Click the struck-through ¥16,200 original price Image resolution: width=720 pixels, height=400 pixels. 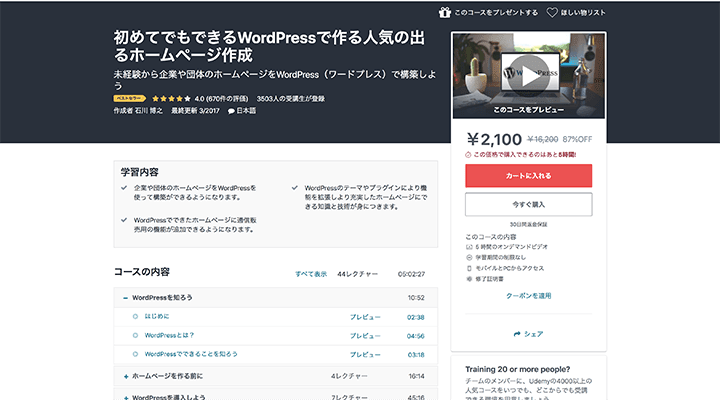(x=543, y=139)
